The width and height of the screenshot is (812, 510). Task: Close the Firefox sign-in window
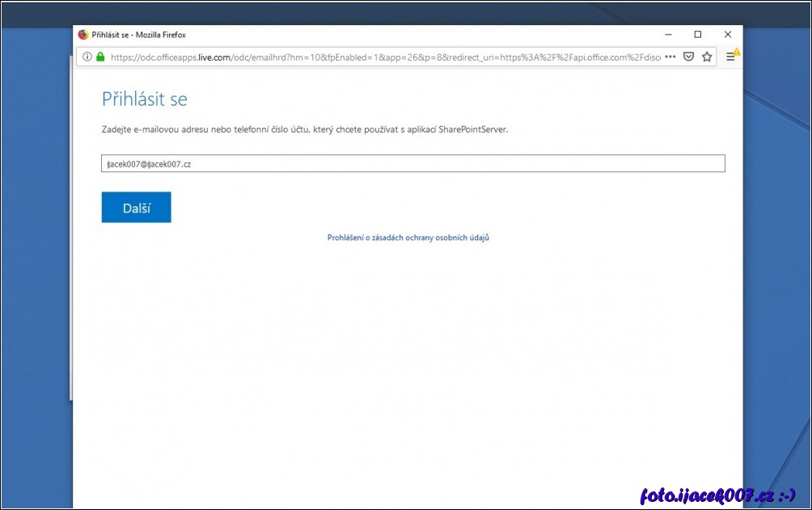point(727,35)
